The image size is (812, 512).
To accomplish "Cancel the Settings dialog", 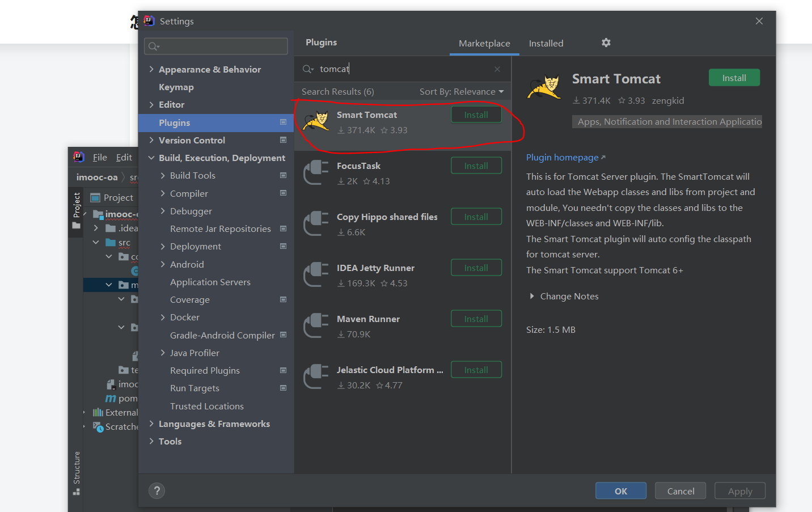I will pos(680,491).
